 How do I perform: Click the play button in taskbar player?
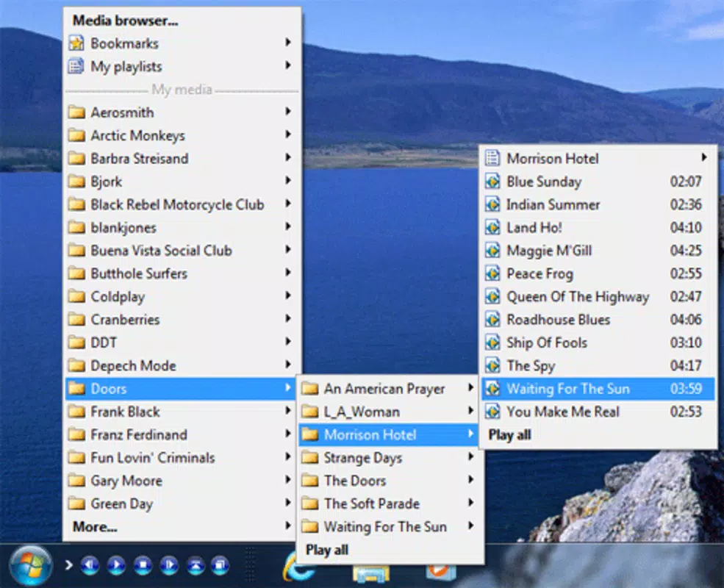(116, 565)
